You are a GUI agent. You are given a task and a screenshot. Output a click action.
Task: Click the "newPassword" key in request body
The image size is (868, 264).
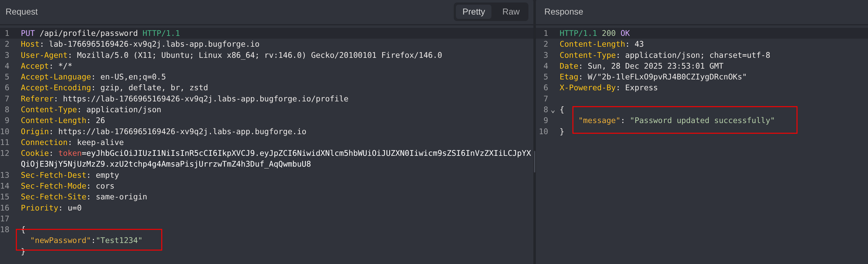coord(60,241)
